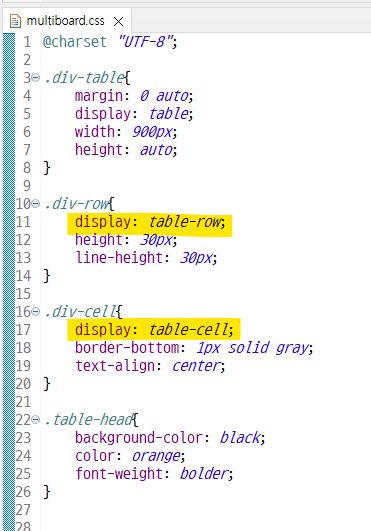371x531 pixels.
Task: Click the border-bottom property name
Action: point(127,348)
